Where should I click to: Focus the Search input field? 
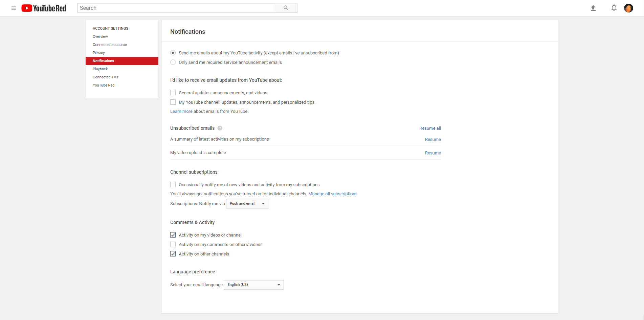(x=176, y=8)
